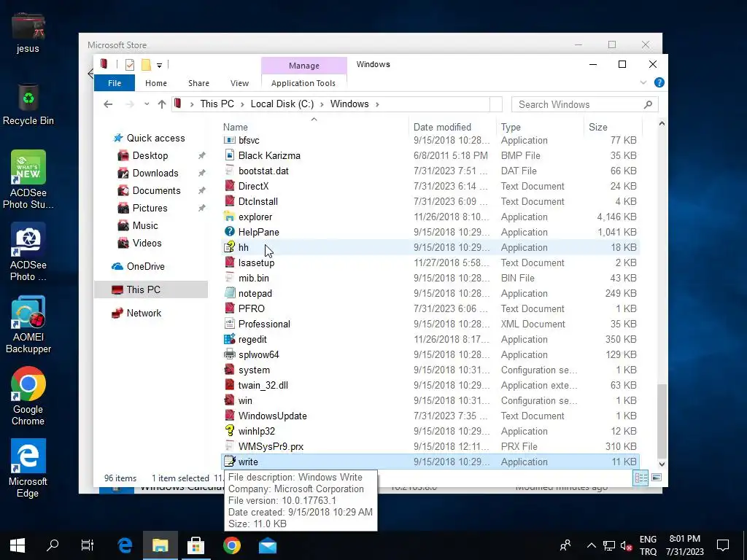Click the hh application icon
The image size is (747, 560).
pos(230,247)
